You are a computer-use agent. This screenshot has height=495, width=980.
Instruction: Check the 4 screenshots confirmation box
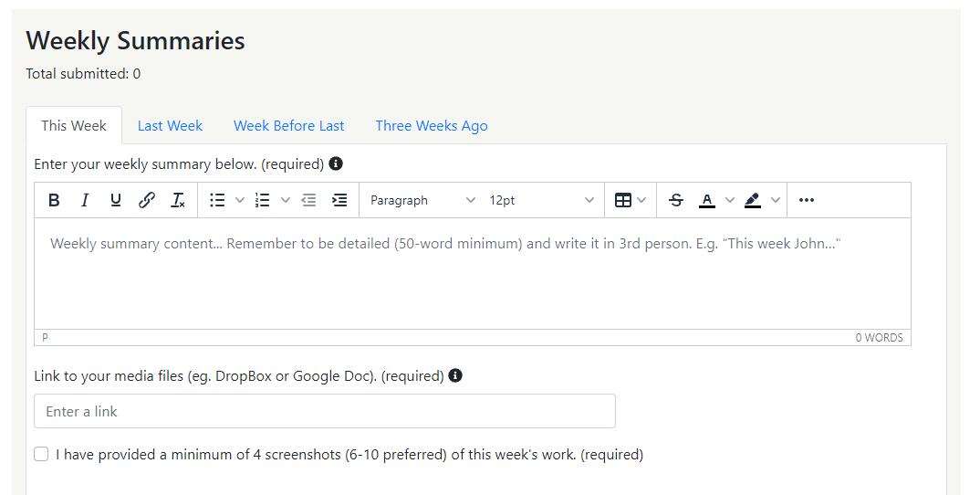click(41, 454)
